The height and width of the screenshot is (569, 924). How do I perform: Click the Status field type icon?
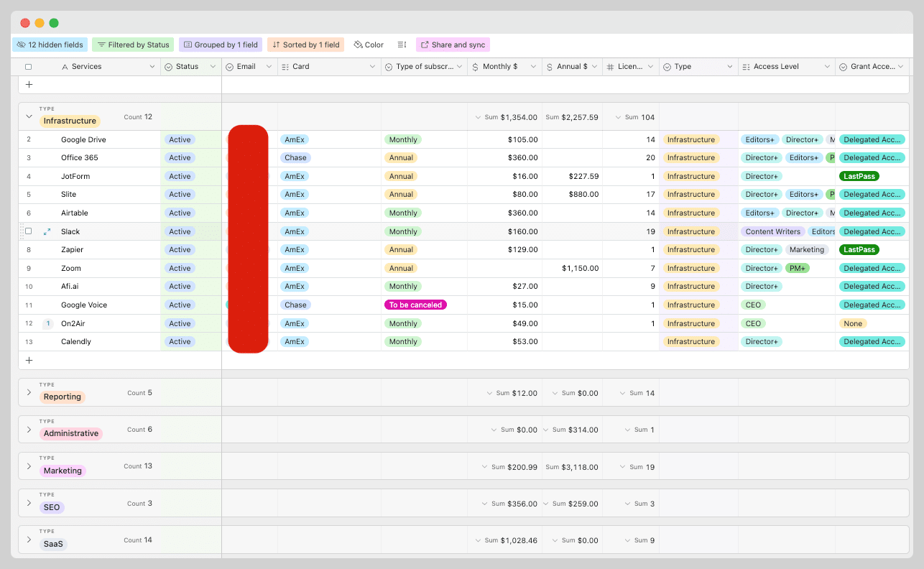[169, 67]
